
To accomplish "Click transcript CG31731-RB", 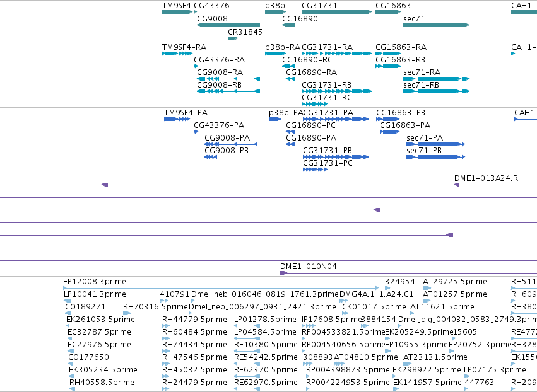I will click(x=337, y=91).
